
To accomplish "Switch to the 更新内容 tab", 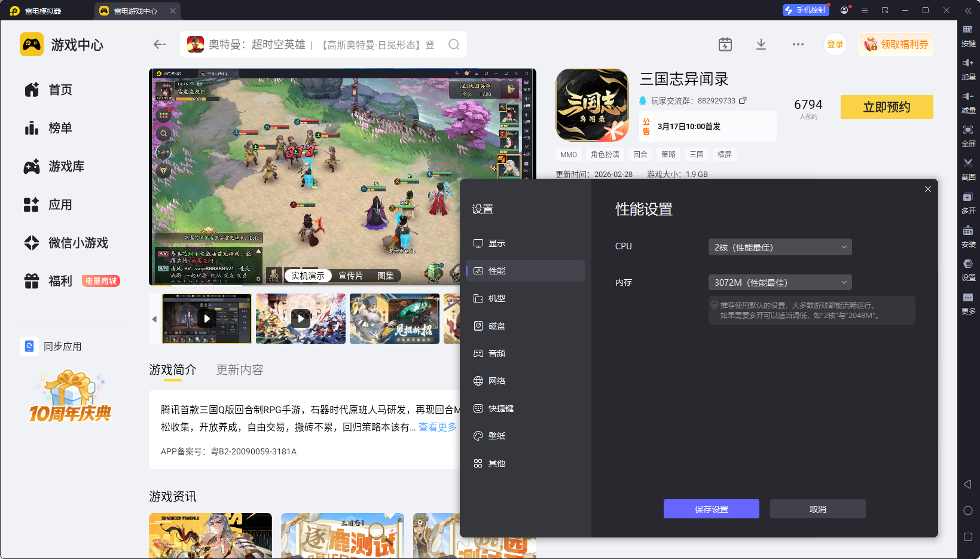I will (239, 370).
